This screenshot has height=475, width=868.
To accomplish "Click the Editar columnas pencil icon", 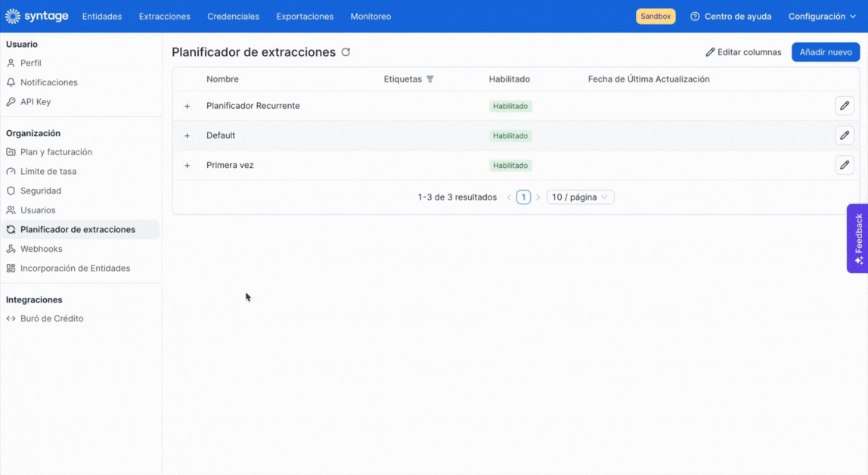I will pos(710,52).
